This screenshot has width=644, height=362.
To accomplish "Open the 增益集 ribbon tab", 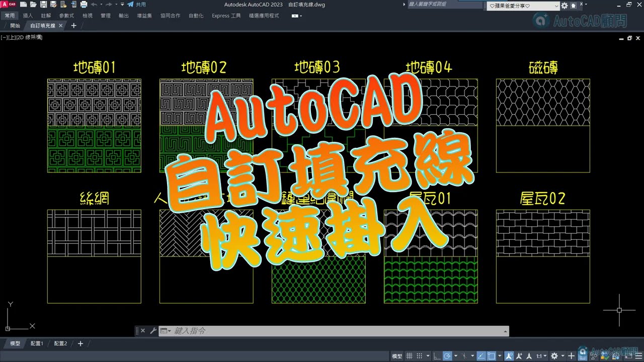I will click(x=144, y=16).
